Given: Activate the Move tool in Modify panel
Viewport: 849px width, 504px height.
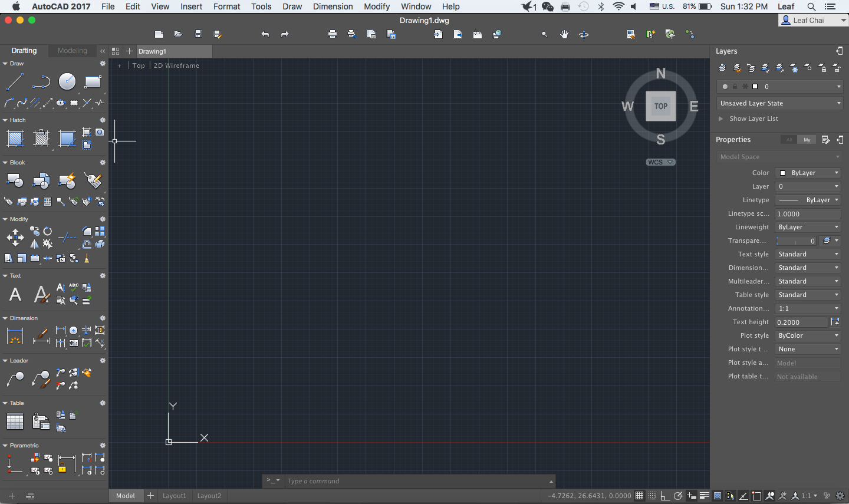Looking at the screenshot, I should [14, 238].
